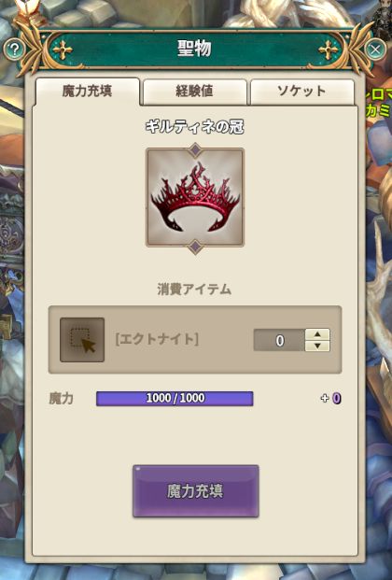Click the ギルティネの冠 item name text
The height and width of the screenshot is (580, 392).
(x=195, y=127)
